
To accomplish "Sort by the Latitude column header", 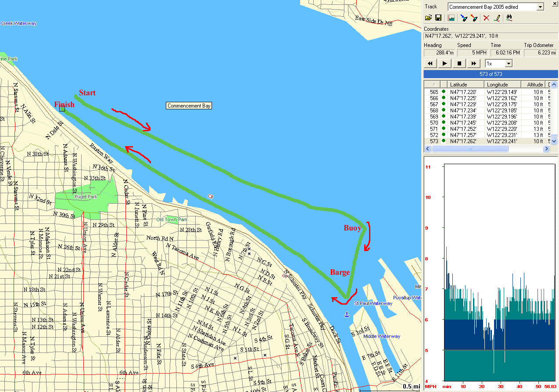I will (466, 84).
